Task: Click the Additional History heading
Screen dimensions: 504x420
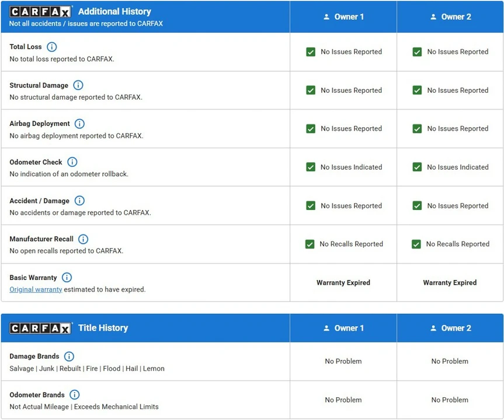Action: [x=114, y=12]
